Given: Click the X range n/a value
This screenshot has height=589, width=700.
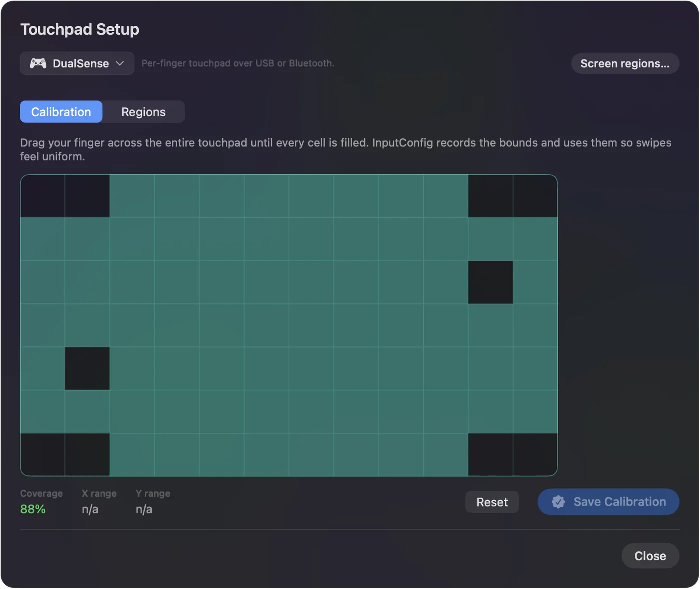Looking at the screenshot, I should click(x=90, y=509).
